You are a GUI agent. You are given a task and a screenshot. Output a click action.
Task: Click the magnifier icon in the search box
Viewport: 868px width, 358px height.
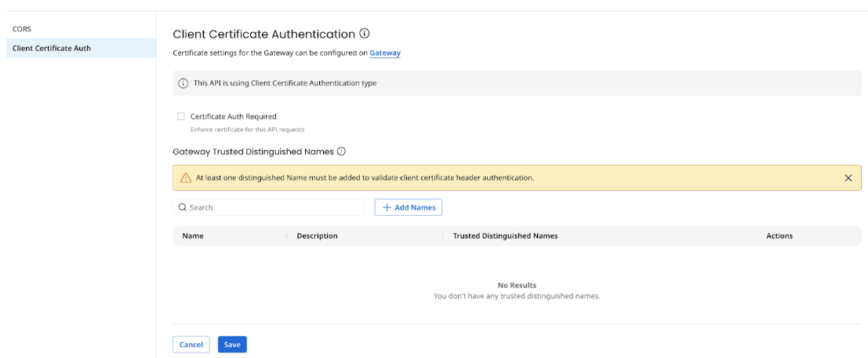coord(183,207)
